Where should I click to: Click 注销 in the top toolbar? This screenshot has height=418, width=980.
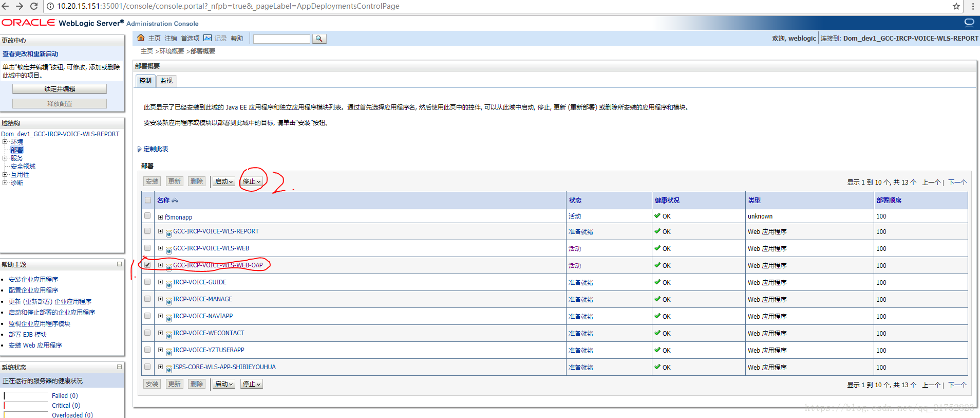pyautogui.click(x=171, y=39)
